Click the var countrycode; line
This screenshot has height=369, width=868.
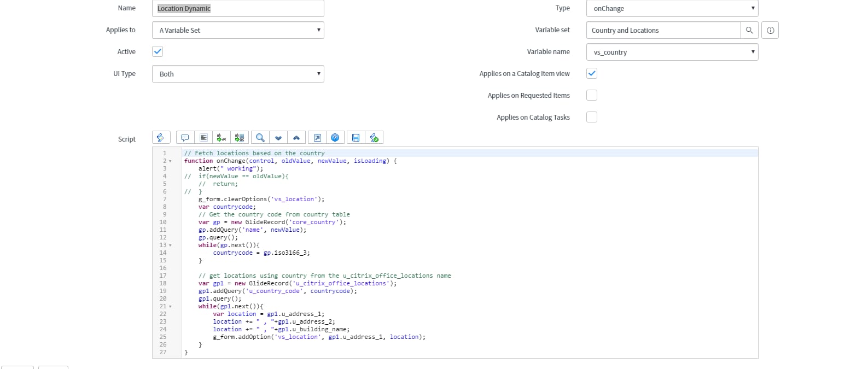click(227, 207)
